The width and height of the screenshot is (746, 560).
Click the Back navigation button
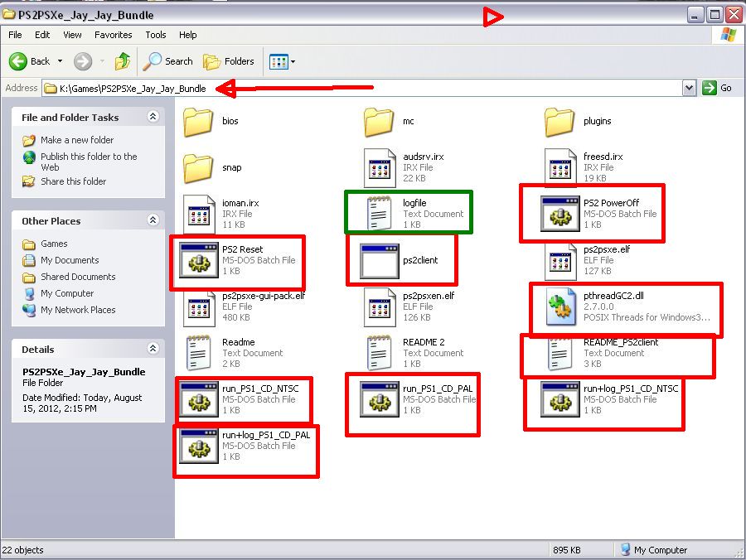pos(30,61)
